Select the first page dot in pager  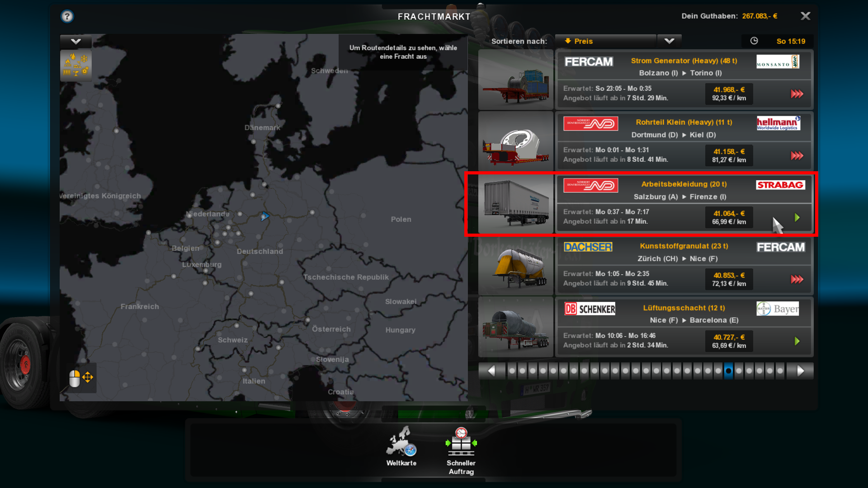tap(512, 371)
